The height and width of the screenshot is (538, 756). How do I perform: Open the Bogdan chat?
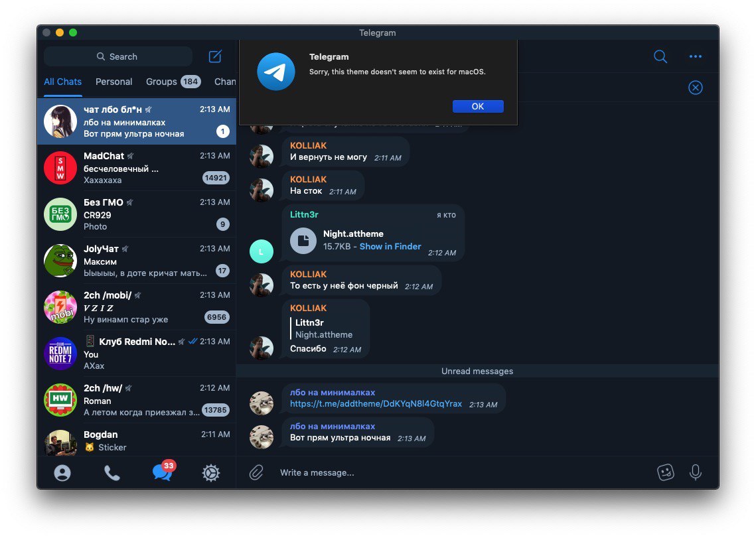click(137, 440)
